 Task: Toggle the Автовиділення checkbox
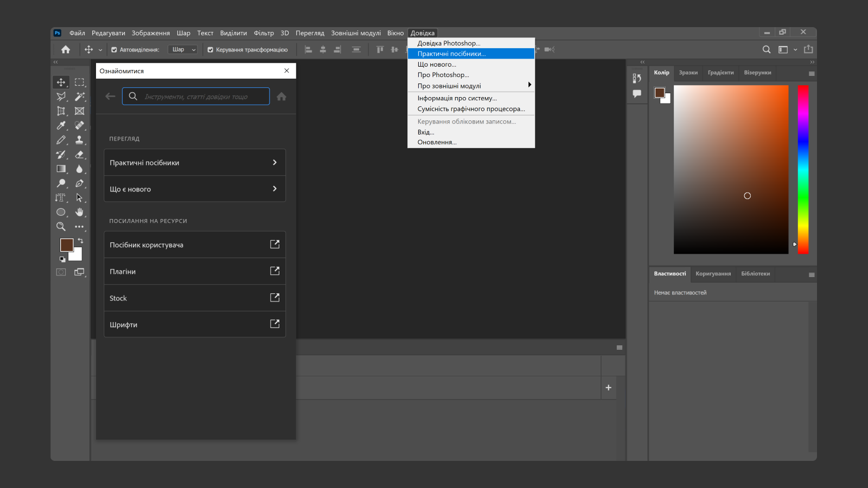pyautogui.click(x=114, y=49)
